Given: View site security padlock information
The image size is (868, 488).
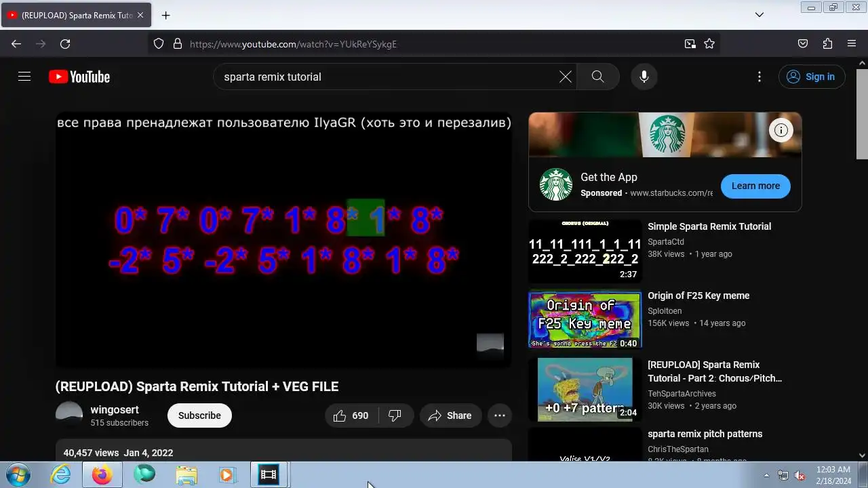Looking at the screenshot, I should pyautogui.click(x=178, y=43).
